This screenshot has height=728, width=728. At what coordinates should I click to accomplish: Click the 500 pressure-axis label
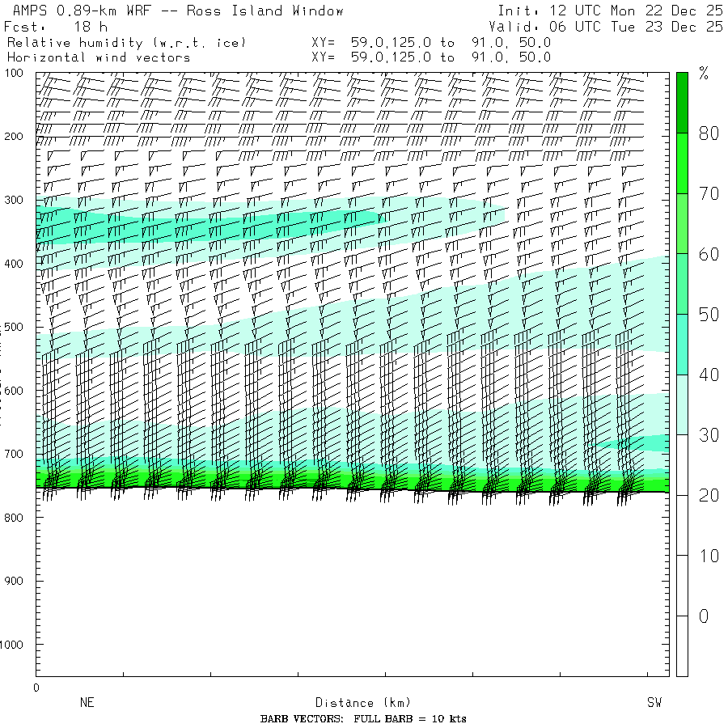[14, 327]
